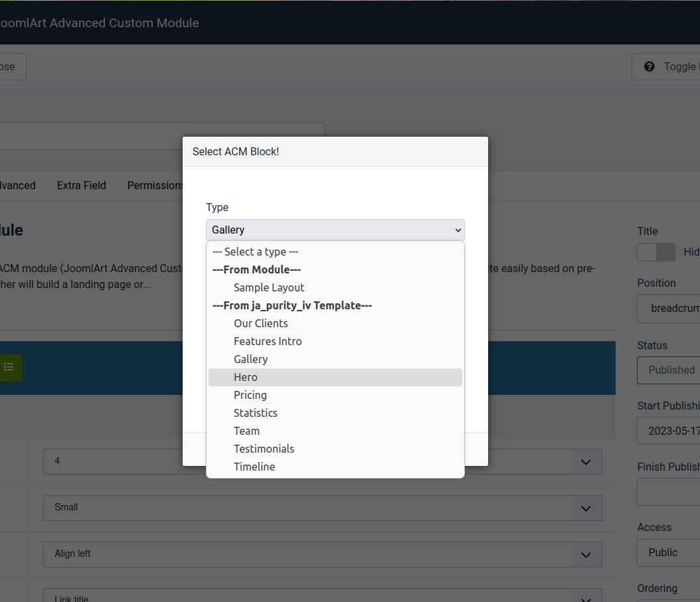Open the Access dropdown set to Public

point(667,552)
